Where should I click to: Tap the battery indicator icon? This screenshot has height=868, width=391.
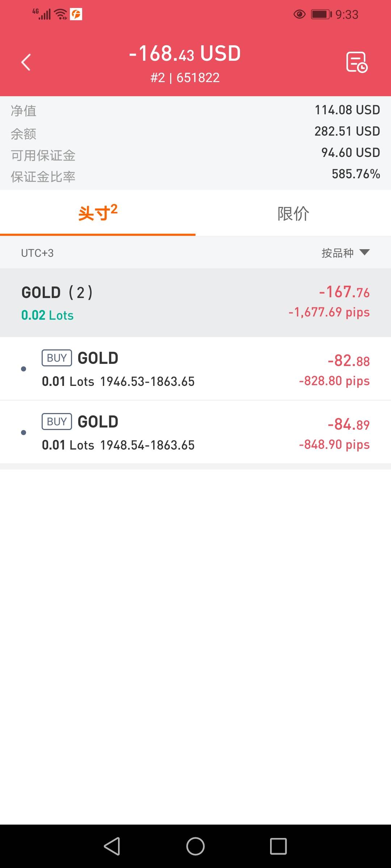pyautogui.click(x=321, y=14)
